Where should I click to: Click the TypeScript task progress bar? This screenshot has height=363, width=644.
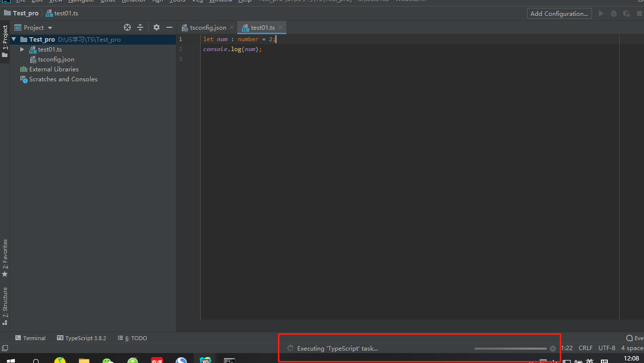(510, 349)
